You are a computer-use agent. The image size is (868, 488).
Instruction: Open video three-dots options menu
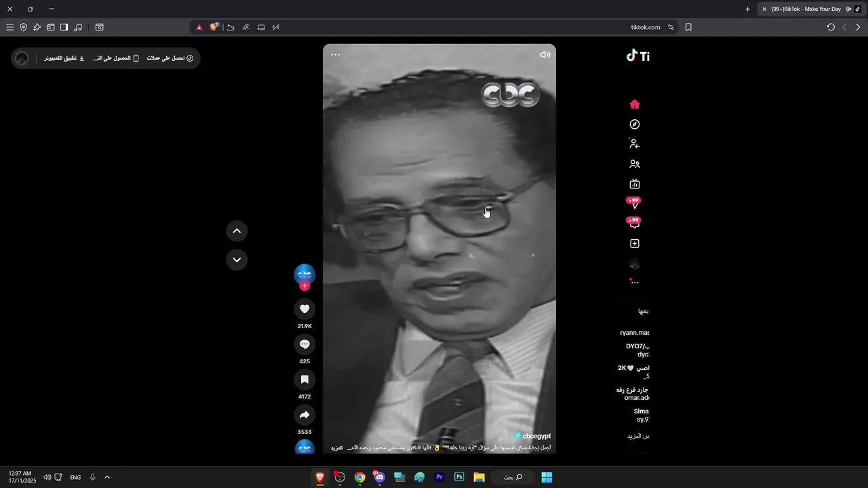coord(336,55)
